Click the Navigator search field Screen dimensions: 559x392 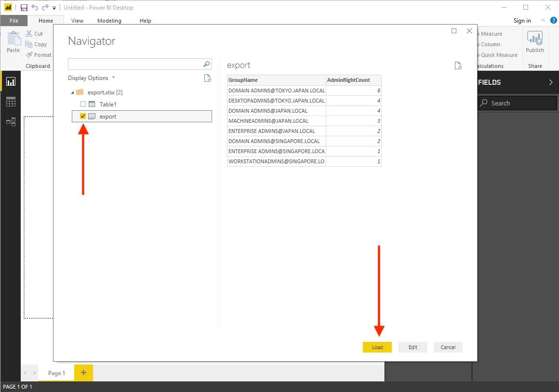(x=140, y=64)
